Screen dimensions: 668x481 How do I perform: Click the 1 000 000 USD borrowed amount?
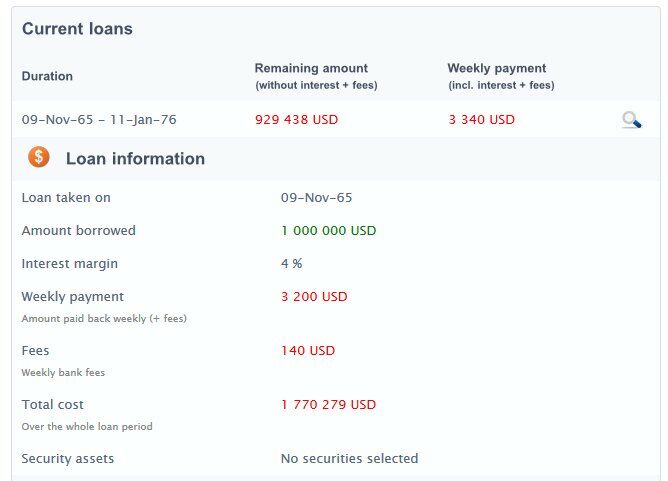point(328,231)
